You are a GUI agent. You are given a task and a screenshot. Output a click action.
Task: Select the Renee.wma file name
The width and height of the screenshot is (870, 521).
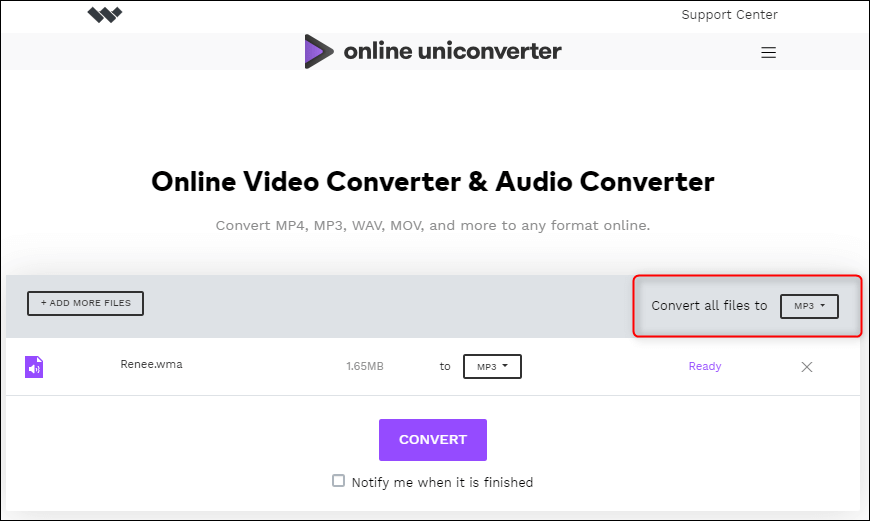click(151, 365)
